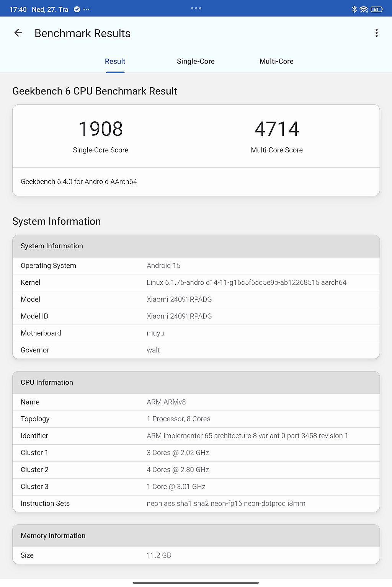Switch to the Single-Core tab

pyautogui.click(x=196, y=61)
